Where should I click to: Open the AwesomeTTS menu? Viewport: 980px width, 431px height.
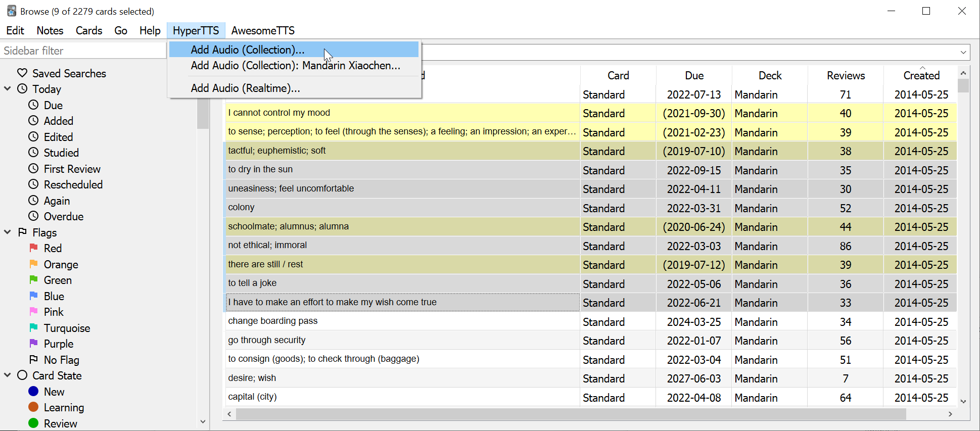[x=263, y=31]
